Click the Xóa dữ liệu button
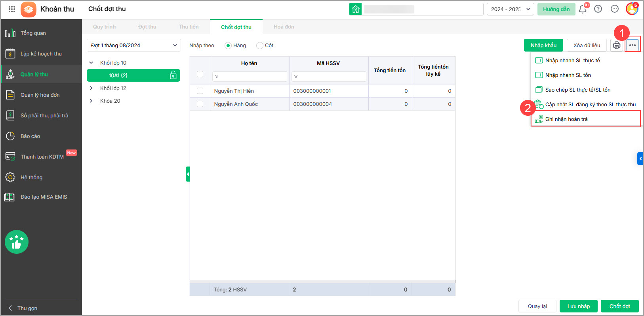Viewport: 644px width, 316px height. [x=587, y=45]
